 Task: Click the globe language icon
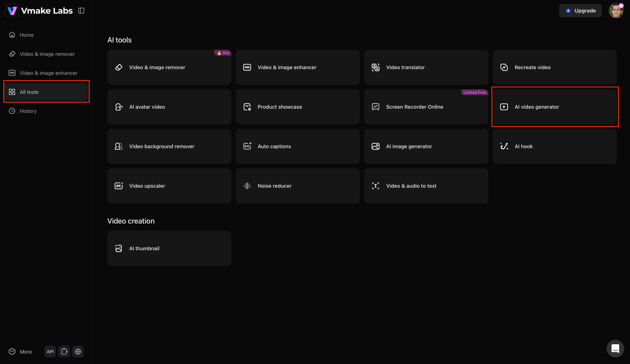click(x=78, y=352)
